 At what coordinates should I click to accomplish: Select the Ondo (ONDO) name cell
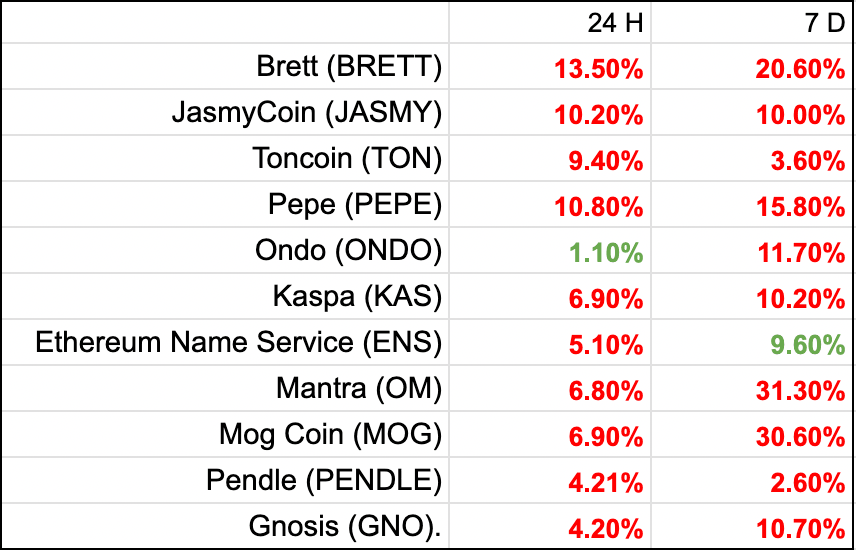pyautogui.click(x=348, y=252)
